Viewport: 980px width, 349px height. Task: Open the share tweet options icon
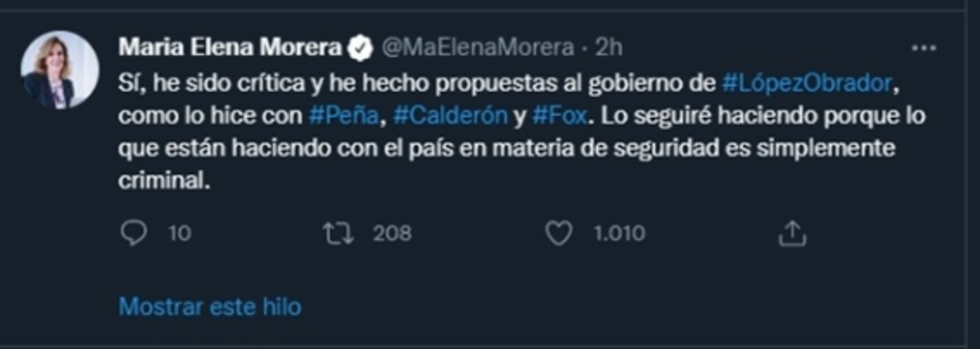tap(792, 233)
